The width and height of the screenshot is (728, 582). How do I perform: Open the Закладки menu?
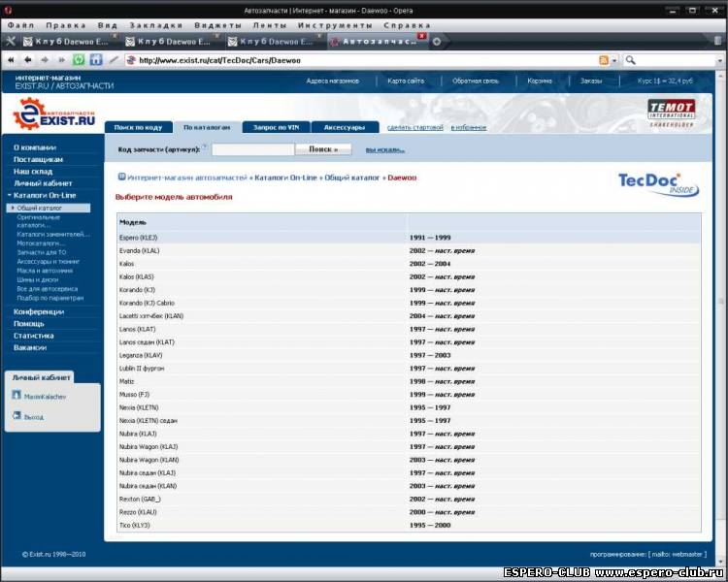[156, 25]
